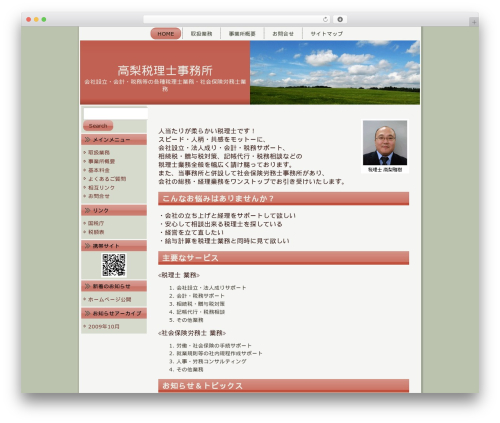The height and width of the screenshot is (423, 500).
Task: Open the 2009年10月 archive link
Action: tap(104, 326)
